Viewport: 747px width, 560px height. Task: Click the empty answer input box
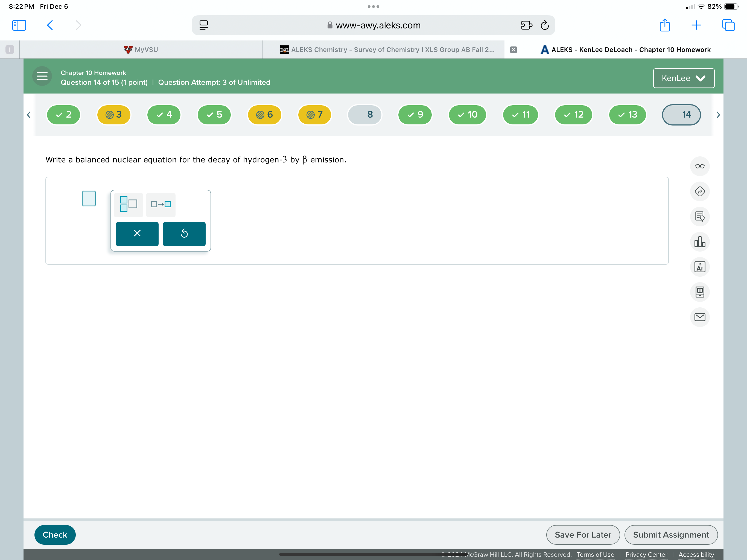pos(89,199)
